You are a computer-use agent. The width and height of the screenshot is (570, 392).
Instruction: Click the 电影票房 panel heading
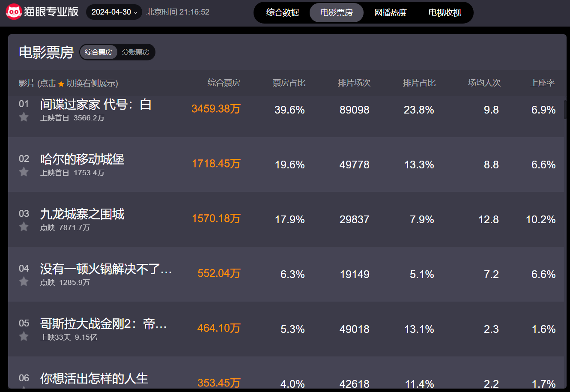46,52
